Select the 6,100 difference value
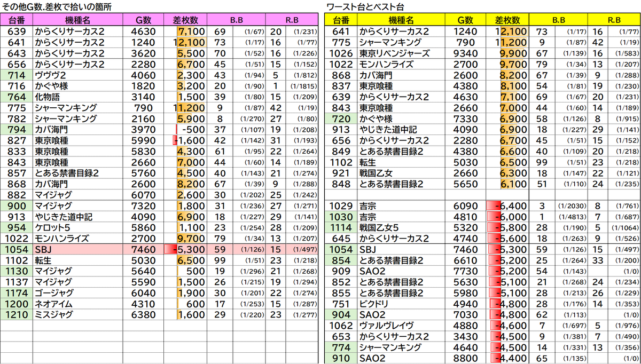The width and height of the screenshot is (641, 364). pos(507,184)
